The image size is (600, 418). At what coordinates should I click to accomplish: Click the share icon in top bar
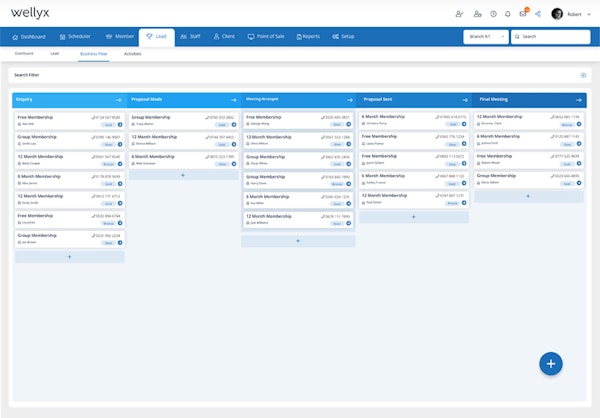538,14
